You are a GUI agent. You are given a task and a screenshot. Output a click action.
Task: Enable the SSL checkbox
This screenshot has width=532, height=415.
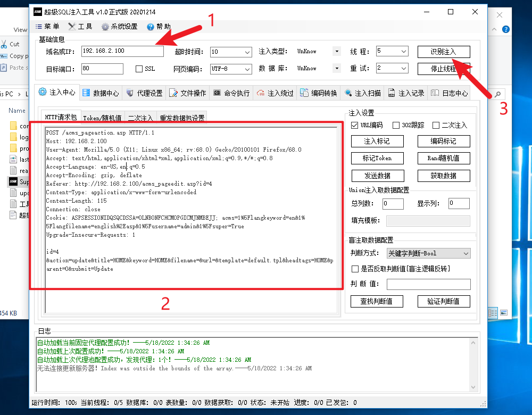click(x=139, y=69)
